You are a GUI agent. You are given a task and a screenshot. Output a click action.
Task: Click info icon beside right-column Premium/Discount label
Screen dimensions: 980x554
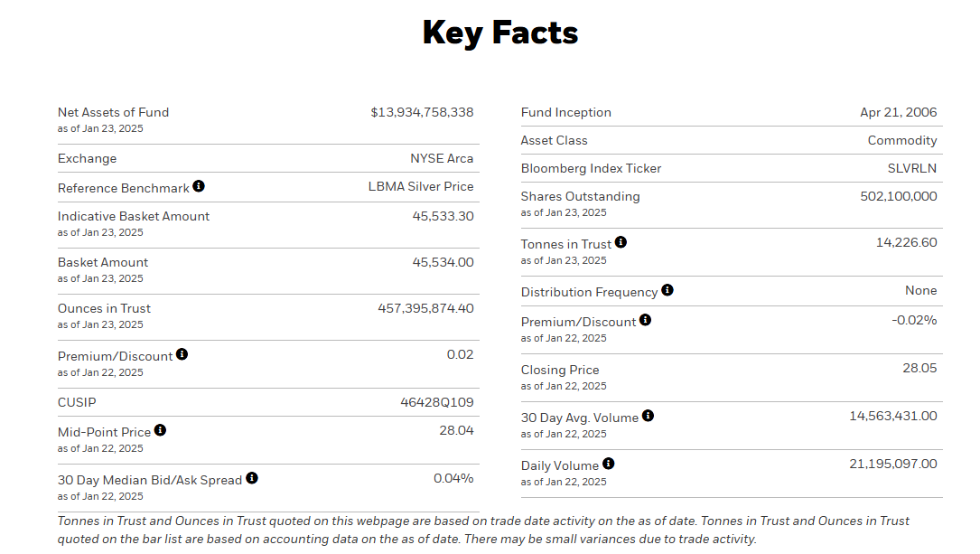coord(645,320)
